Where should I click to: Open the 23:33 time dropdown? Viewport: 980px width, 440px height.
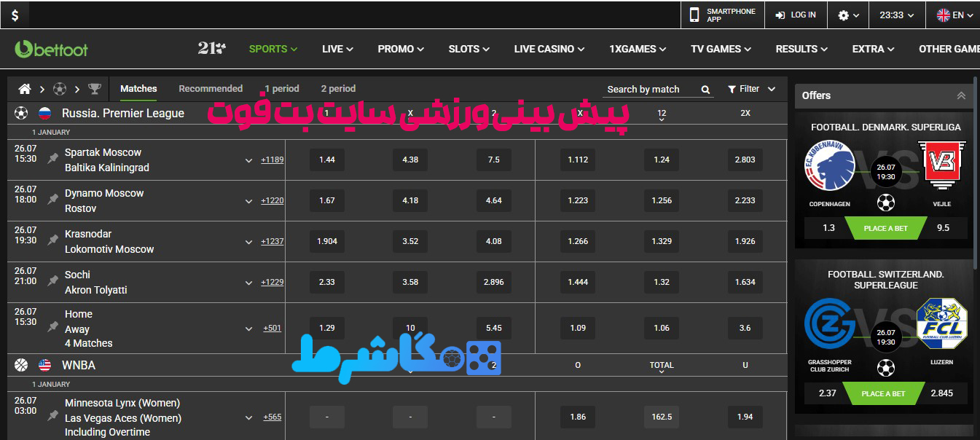coord(897,15)
